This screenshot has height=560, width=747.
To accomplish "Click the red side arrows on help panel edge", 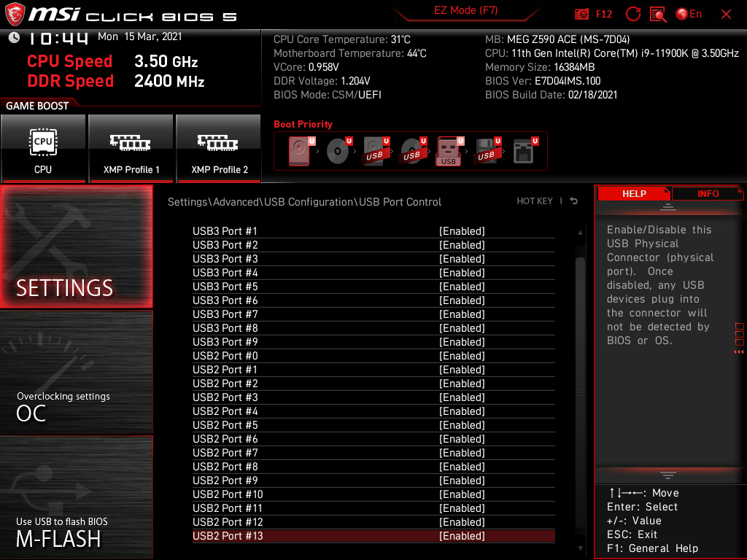I will (739, 352).
